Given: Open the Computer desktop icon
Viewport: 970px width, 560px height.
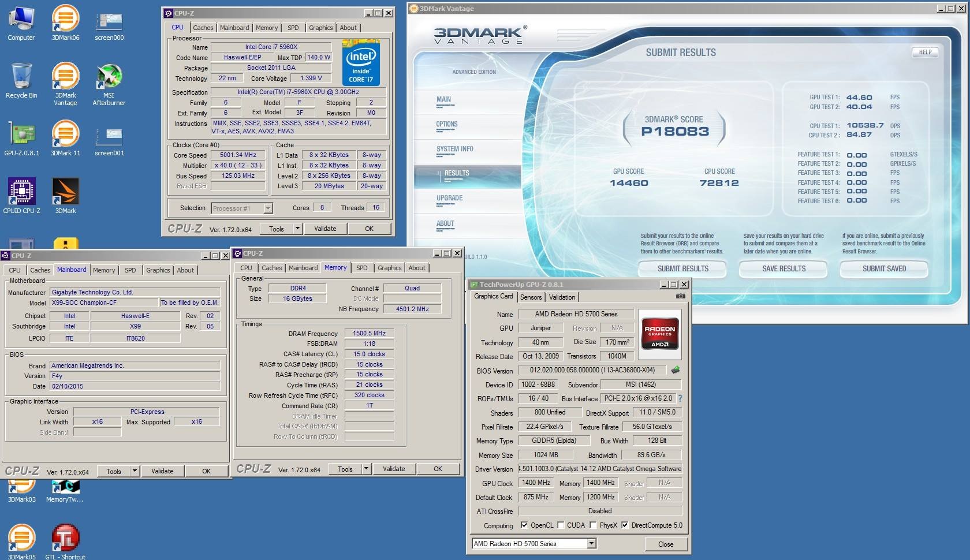Looking at the screenshot, I should [x=21, y=23].
